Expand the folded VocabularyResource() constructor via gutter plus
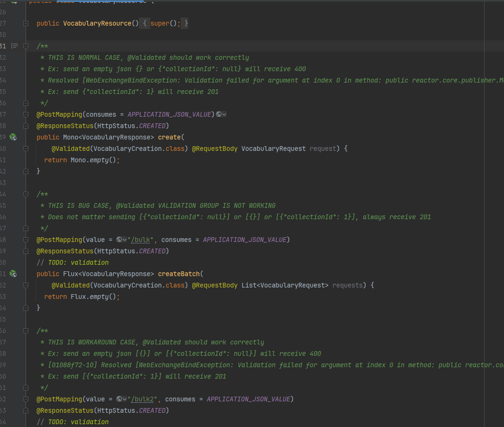The height and width of the screenshot is (427, 504). click(x=26, y=23)
